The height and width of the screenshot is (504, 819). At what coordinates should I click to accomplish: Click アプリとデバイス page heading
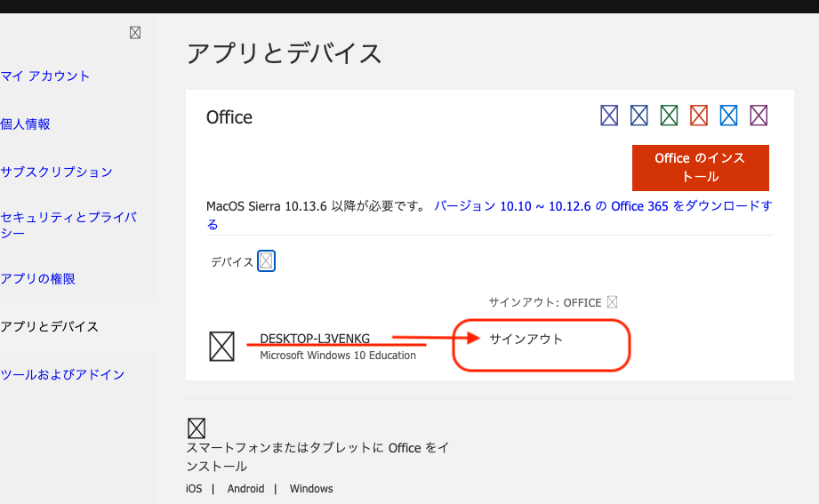point(285,54)
